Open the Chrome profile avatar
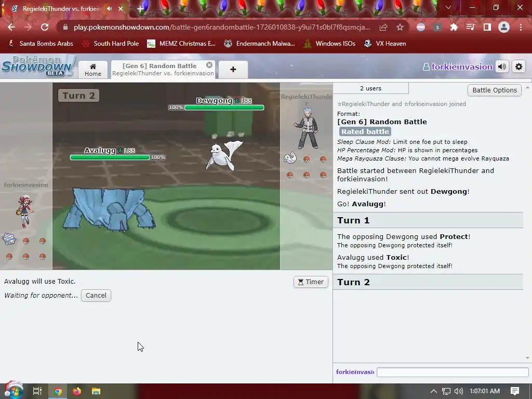This screenshot has height=399, width=532. pos(504,27)
